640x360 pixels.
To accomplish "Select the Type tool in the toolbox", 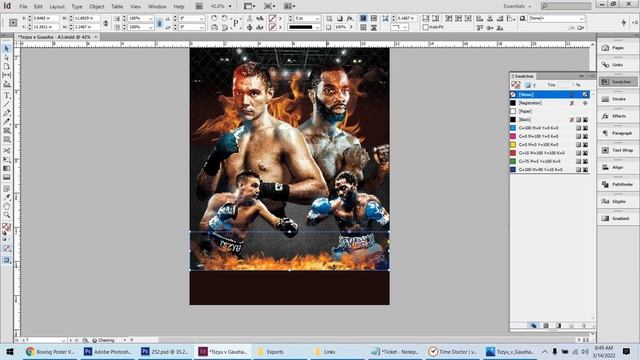I will point(7,96).
